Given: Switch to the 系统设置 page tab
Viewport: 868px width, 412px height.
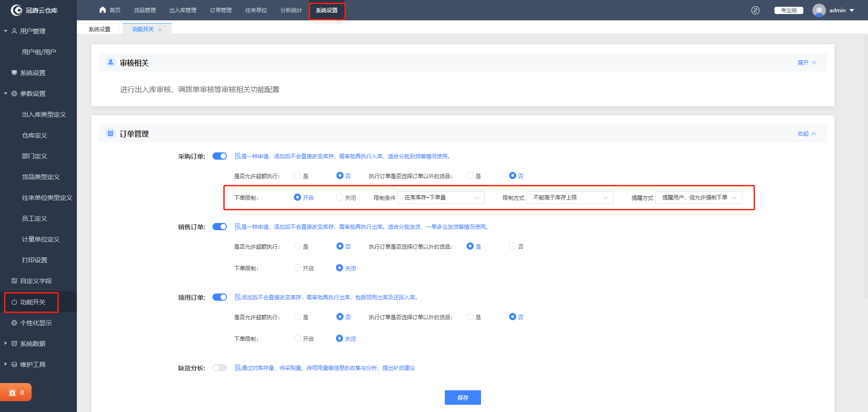Looking at the screenshot, I should tap(99, 29).
